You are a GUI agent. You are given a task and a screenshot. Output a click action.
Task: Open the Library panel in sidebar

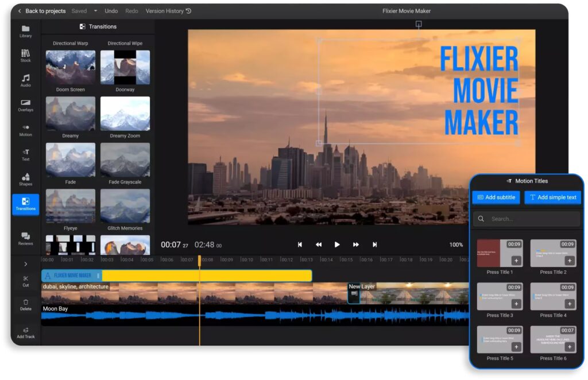25,31
